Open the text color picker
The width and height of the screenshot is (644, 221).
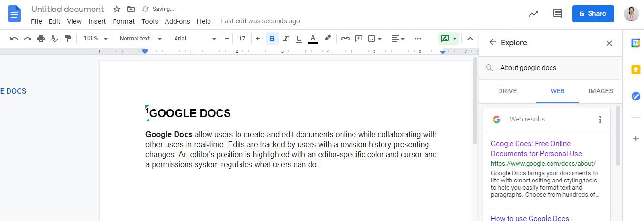[x=313, y=39]
